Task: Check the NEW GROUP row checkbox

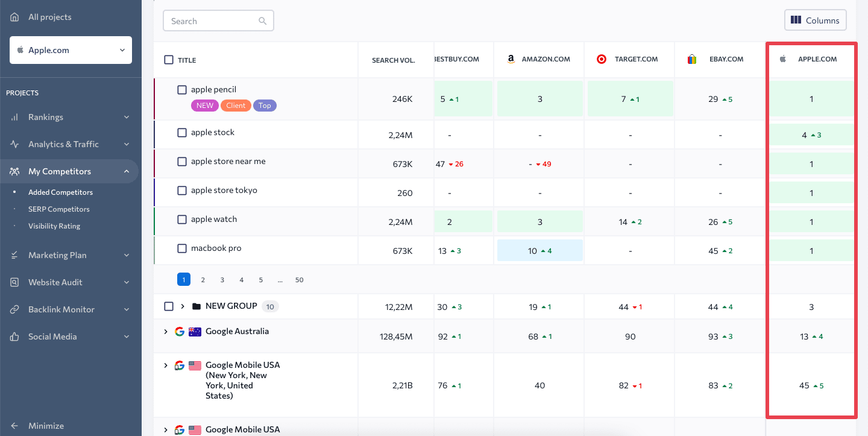Action: [169, 306]
